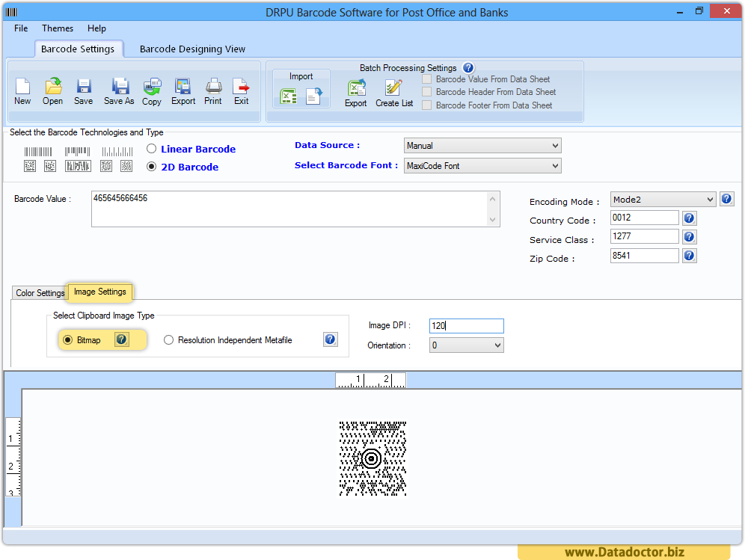Select the Linear Barcode radio button
This screenshot has height=560, width=745.
point(152,149)
